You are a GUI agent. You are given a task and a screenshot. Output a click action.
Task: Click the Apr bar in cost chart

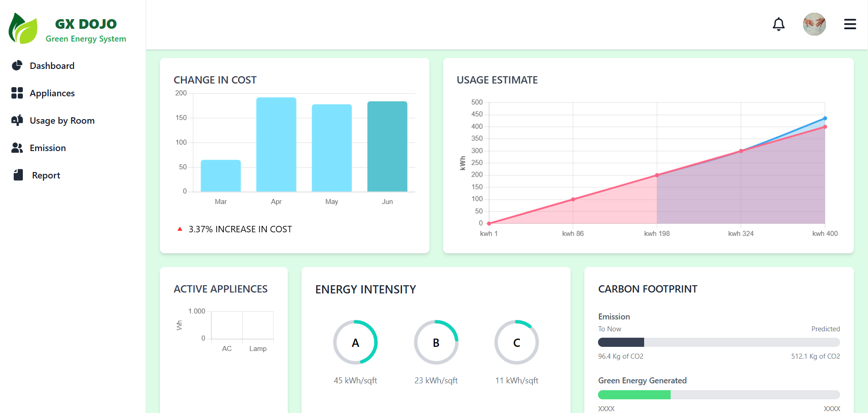tap(276, 144)
